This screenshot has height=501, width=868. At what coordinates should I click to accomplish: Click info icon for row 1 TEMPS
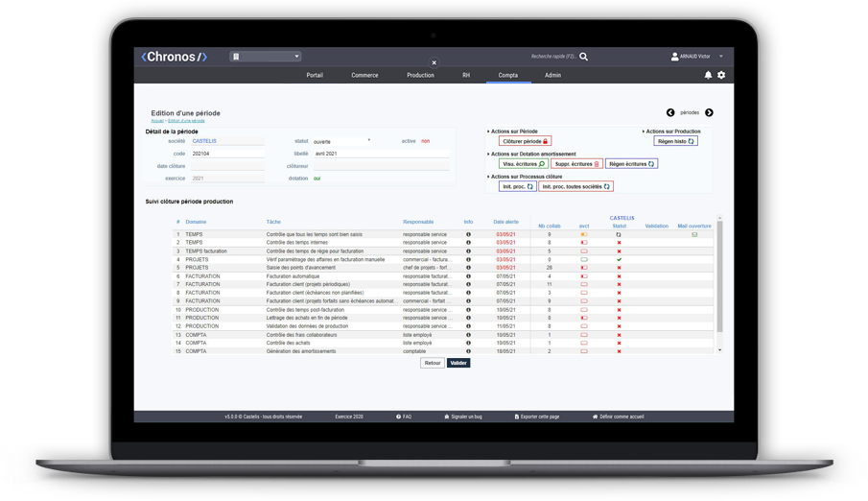[468, 234]
